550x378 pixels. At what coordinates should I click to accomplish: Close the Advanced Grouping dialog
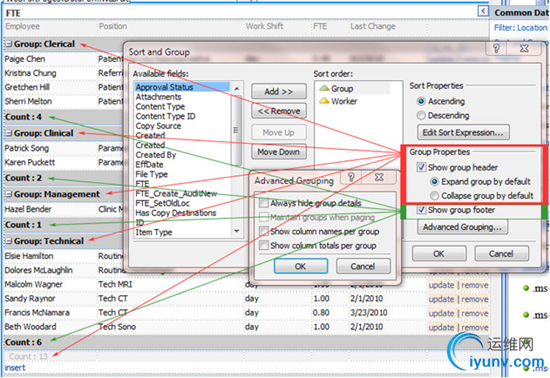tap(379, 177)
